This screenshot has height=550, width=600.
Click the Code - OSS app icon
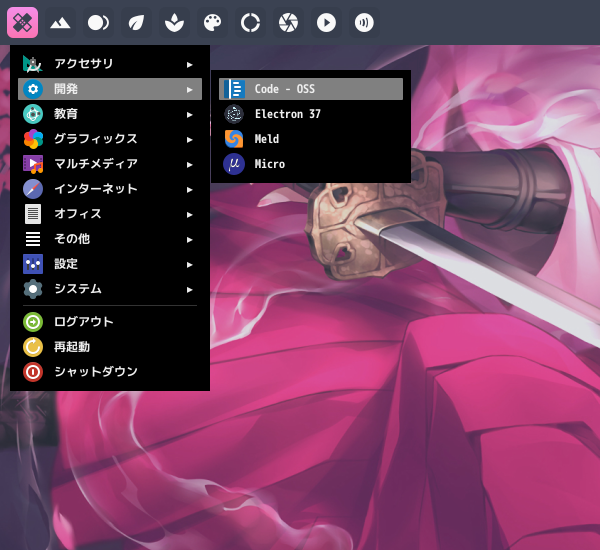click(x=234, y=89)
